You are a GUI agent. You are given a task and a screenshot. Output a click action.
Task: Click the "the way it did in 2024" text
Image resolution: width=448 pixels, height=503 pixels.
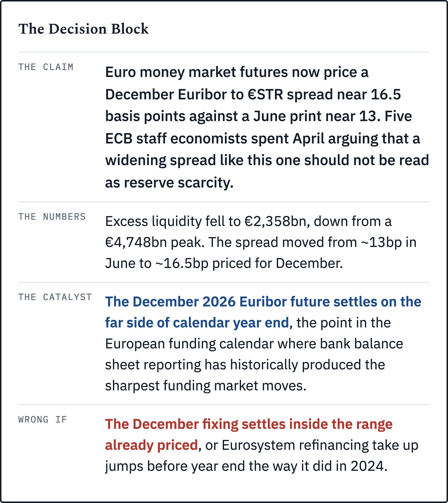[x=318, y=466]
